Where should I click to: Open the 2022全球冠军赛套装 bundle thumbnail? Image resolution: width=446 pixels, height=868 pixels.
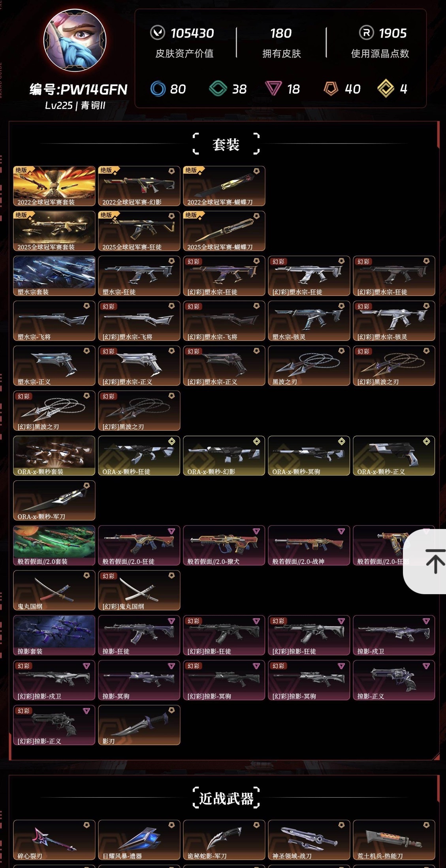point(54,186)
